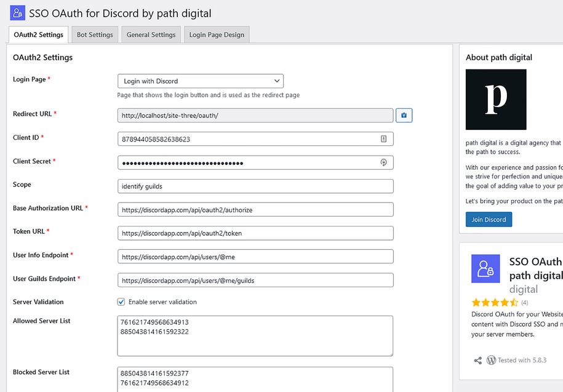Click the 'Server Validation' label

pos(38,302)
